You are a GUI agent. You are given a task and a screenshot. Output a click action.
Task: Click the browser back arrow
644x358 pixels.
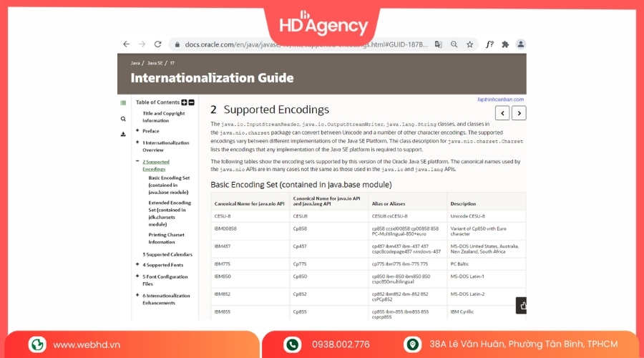(127, 44)
